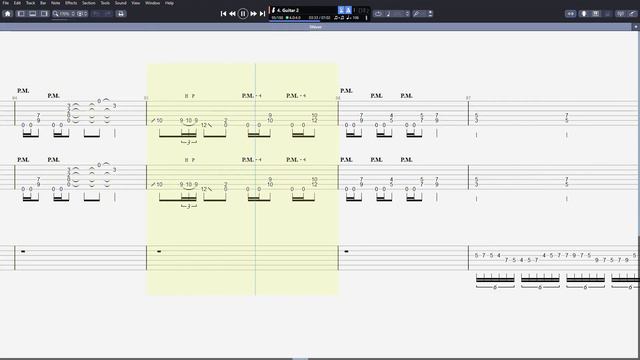Open the Tools menu
Image resolution: width=640 pixels, height=360 pixels.
[x=105, y=3]
